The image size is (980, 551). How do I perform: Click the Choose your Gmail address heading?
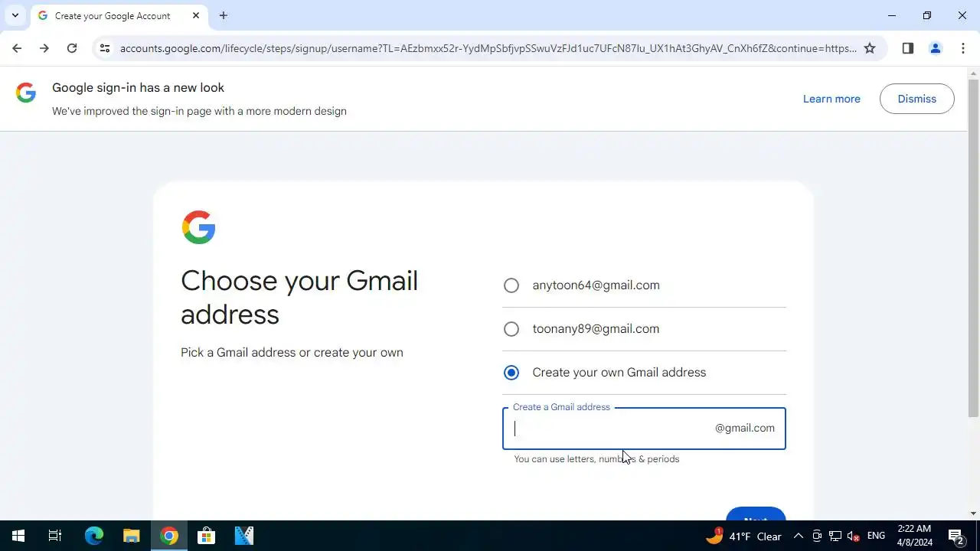pos(299,298)
